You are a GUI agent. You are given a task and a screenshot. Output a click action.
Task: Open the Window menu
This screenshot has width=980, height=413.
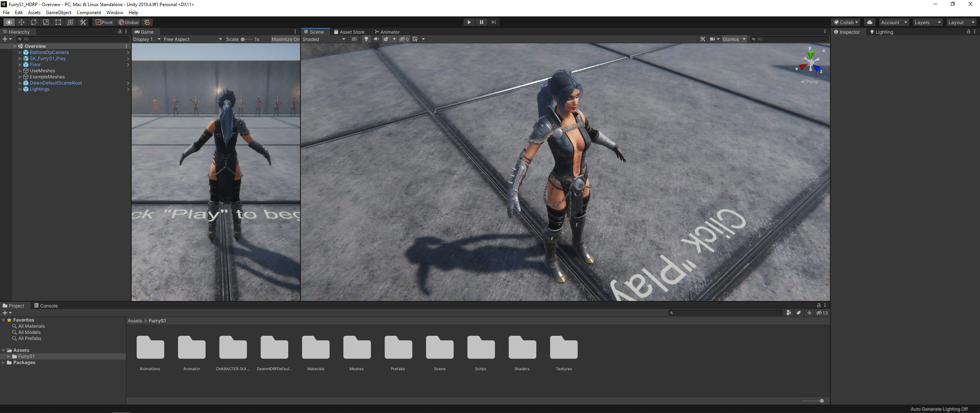114,13
